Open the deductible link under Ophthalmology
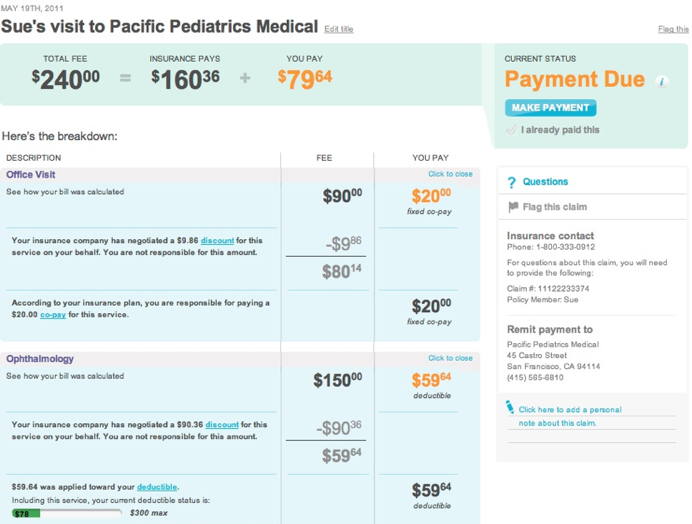Viewport: 692px width, 524px height. coord(157,488)
